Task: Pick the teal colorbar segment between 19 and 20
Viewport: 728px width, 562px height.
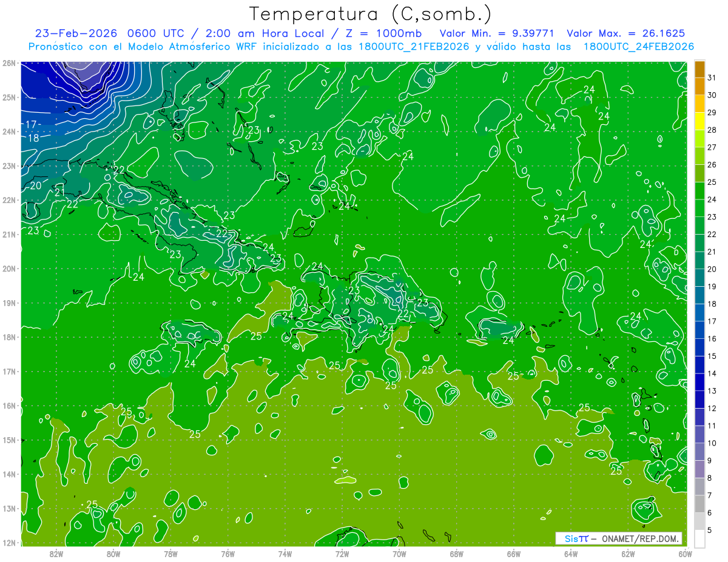Action: click(x=699, y=278)
